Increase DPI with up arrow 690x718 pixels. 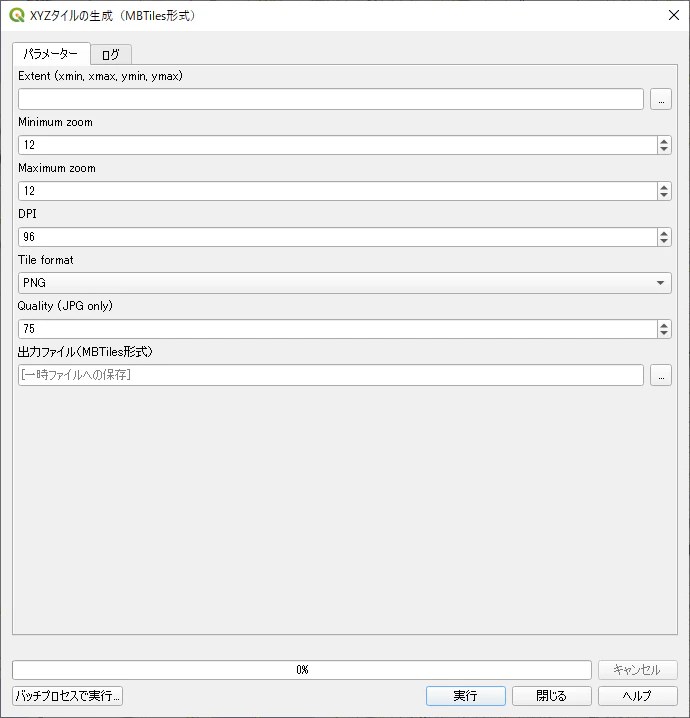click(x=664, y=233)
